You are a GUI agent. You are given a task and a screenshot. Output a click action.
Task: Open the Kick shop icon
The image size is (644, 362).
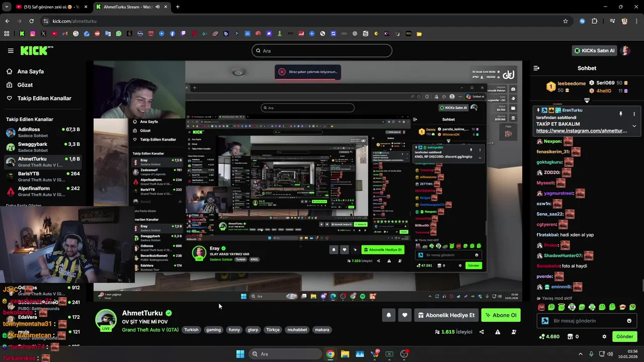570,336
